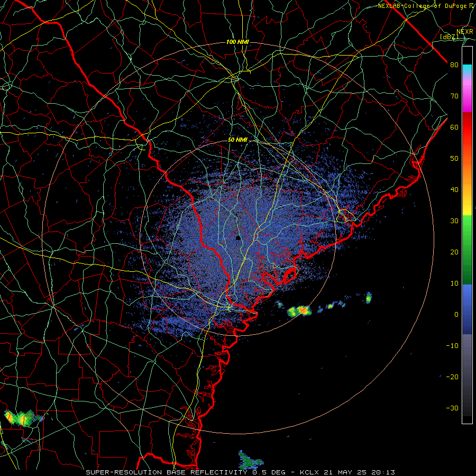Click the blue segment of color bar
The width and height of the screenshot is (476, 476).
(x=467, y=309)
